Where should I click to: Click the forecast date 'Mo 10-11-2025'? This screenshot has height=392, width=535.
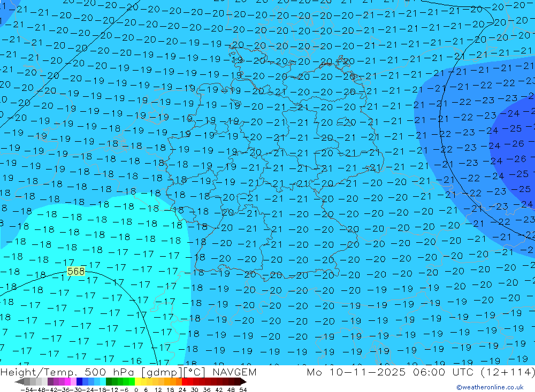pos(356,372)
